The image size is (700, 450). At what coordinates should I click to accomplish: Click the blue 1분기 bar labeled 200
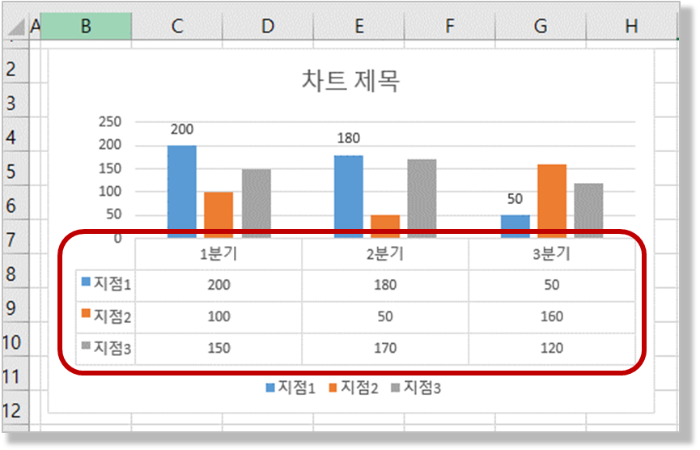(182, 191)
